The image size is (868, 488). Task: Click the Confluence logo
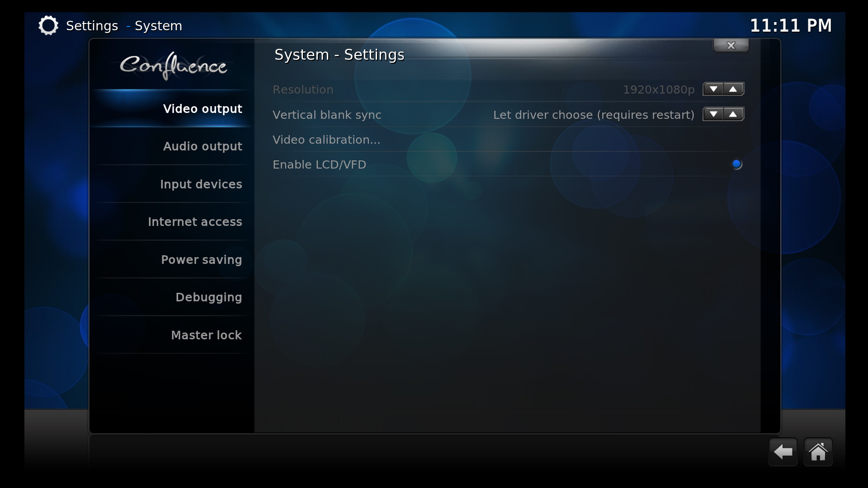174,66
